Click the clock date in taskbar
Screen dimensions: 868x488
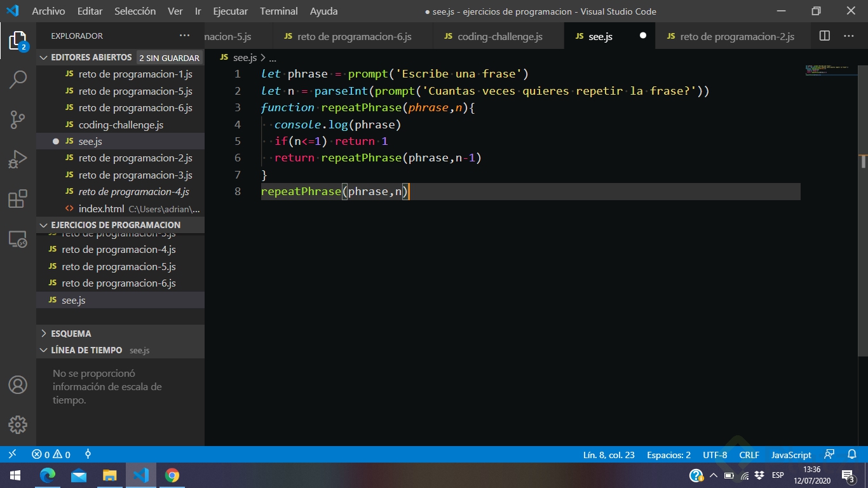click(x=811, y=475)
